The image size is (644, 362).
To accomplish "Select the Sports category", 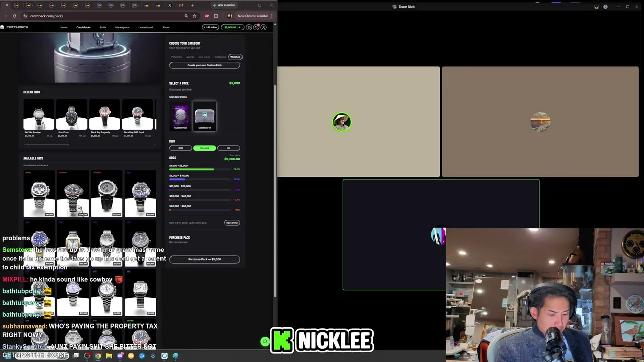I will click(x=190, y=57).
